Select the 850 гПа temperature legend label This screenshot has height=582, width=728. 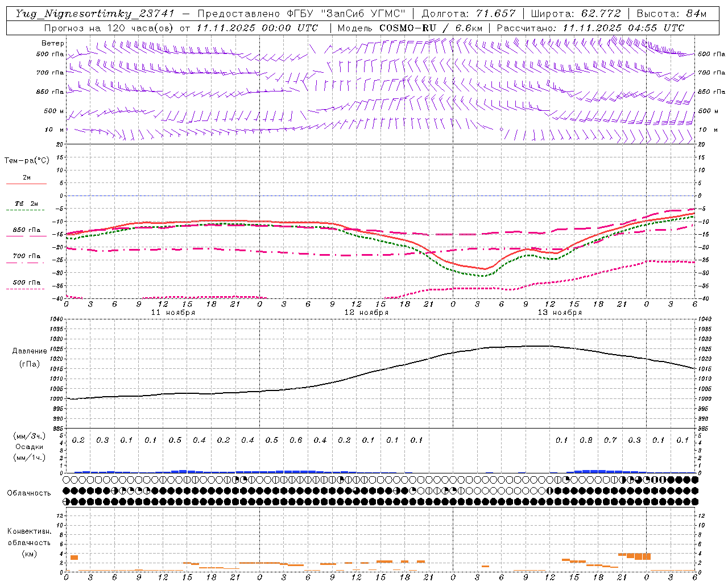pos(27,230)
